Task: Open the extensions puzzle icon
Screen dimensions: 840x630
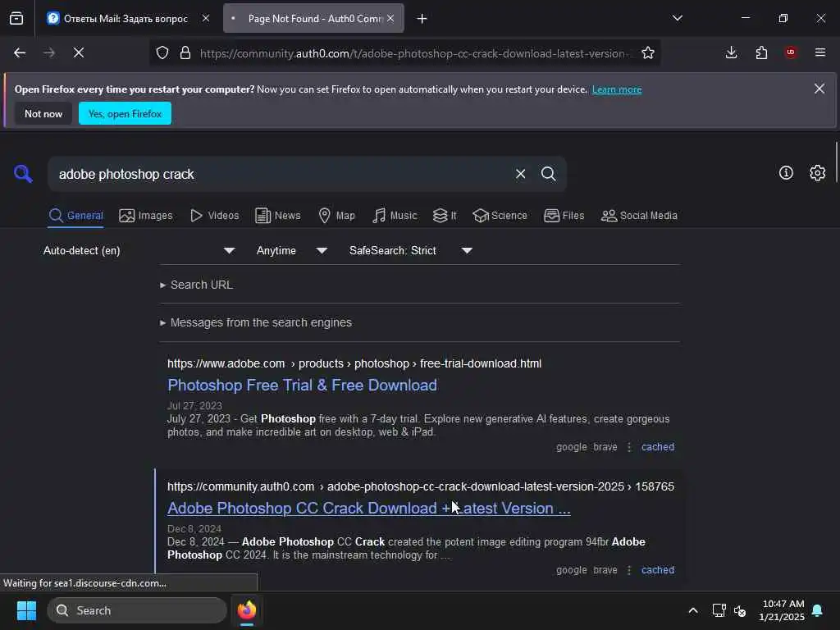Action: (x=761, y=52)
